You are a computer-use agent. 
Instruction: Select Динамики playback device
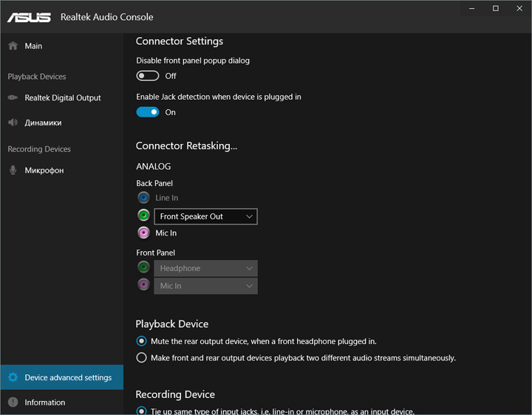pos(43,123)
